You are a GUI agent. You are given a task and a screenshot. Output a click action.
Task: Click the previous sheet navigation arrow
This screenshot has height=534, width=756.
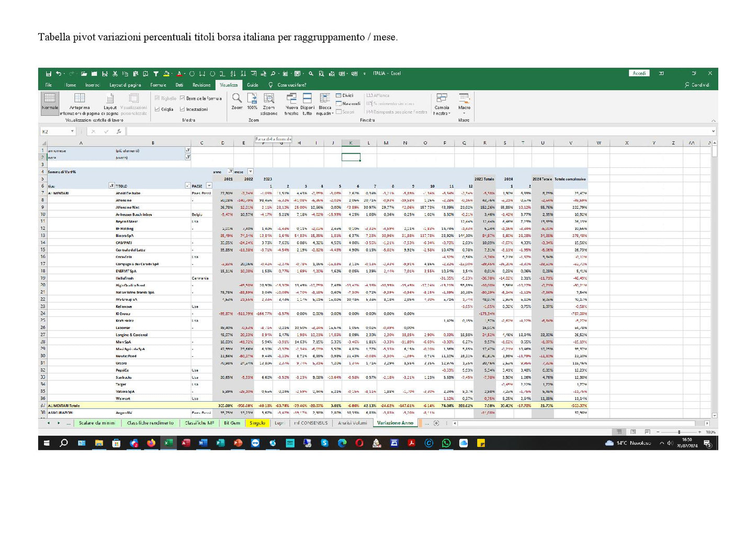point(49,423)
